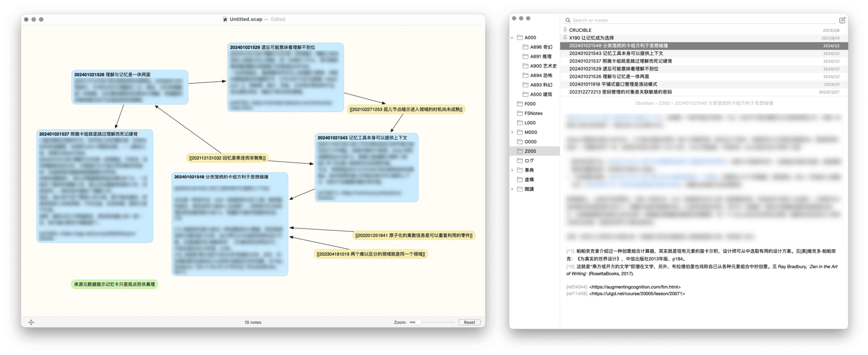Click the A500 建筑 folder icon
This screenshot has height=355, width=868.
pyautogui.click(x=526, y=94)
